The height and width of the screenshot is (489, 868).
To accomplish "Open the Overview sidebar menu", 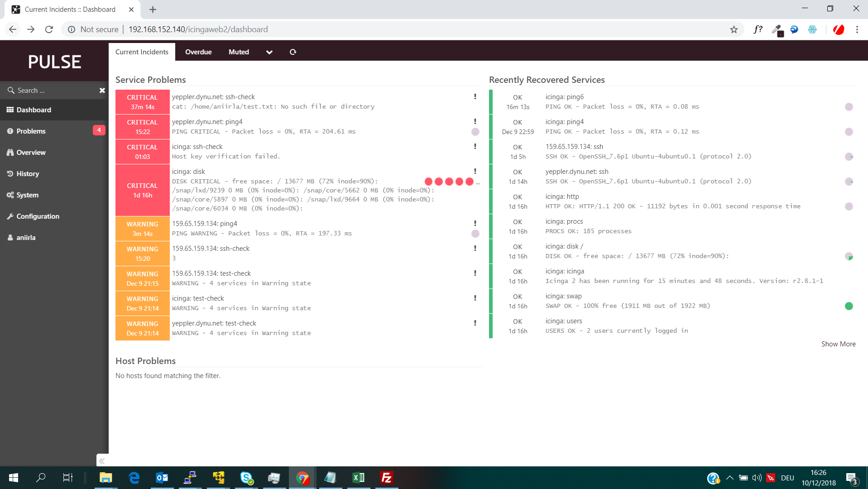I will point(31,153).
